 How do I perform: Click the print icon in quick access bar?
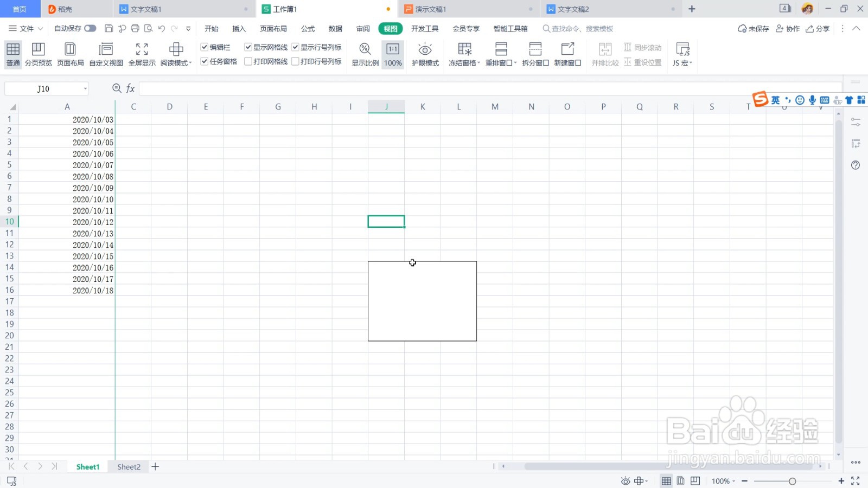click(135, 29)
